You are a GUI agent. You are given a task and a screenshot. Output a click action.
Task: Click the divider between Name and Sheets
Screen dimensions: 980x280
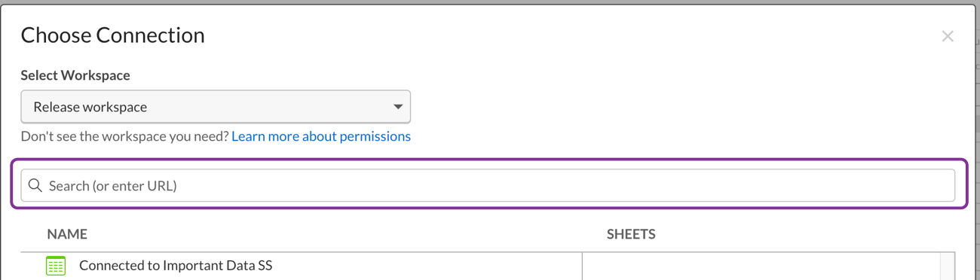coord(583,266)
